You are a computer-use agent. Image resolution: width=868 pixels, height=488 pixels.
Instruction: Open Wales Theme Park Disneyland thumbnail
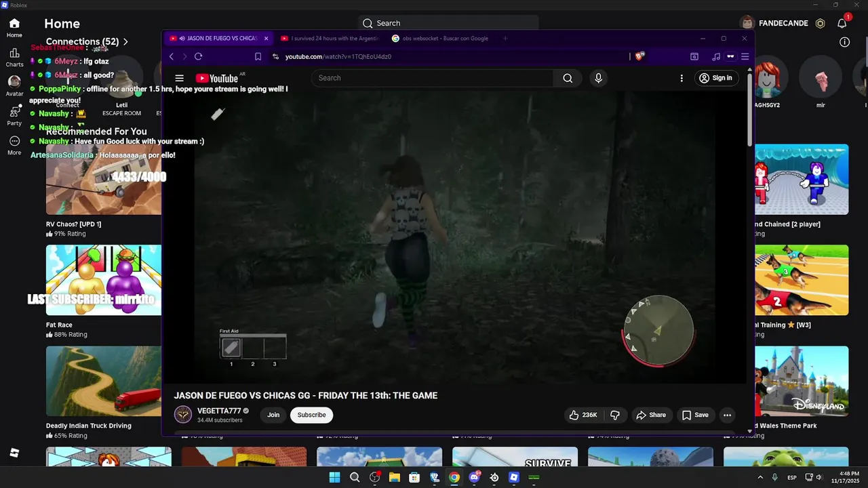802,381
